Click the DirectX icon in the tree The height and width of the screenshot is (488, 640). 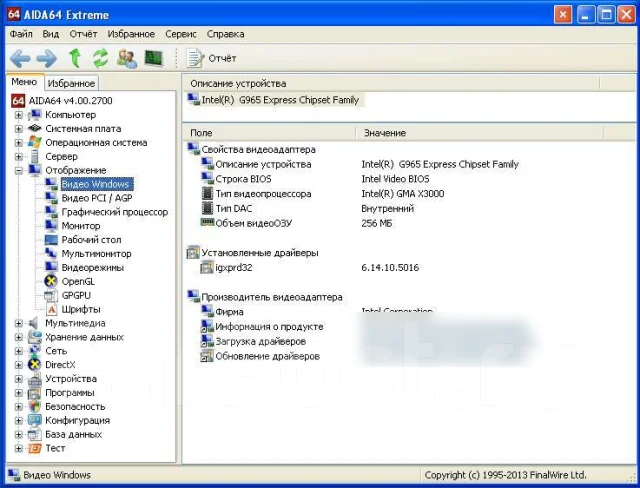pos(35,364)
